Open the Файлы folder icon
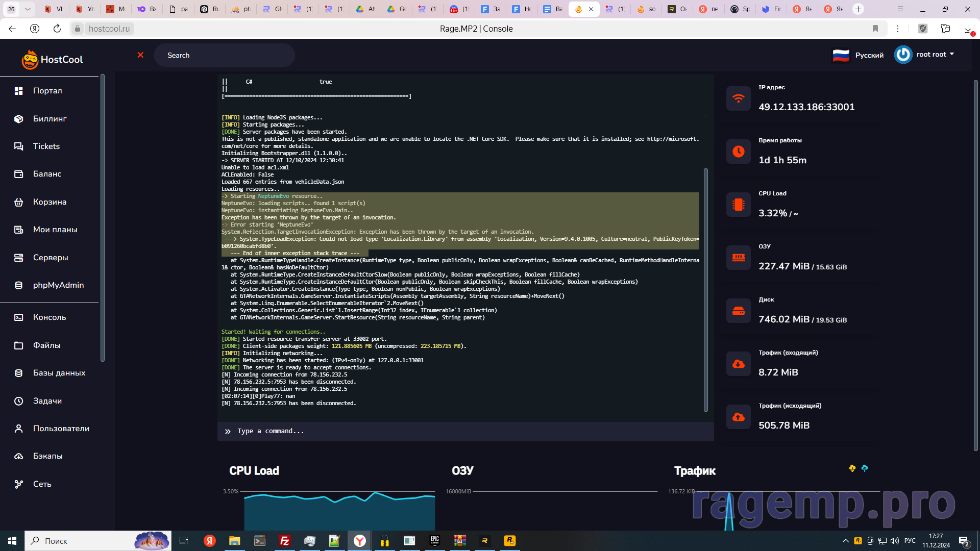 [19, 345]
